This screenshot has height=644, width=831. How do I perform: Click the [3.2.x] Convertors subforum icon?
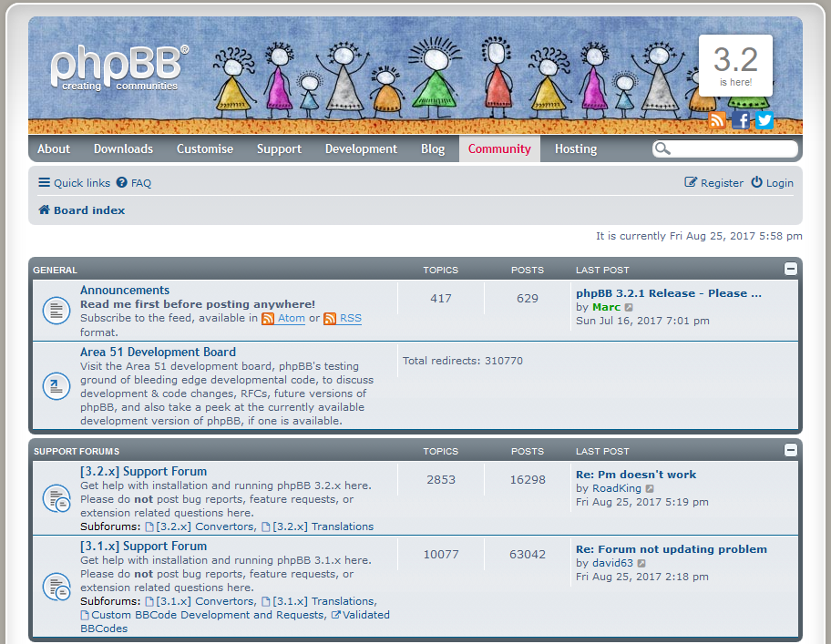(x=149, y=527)
